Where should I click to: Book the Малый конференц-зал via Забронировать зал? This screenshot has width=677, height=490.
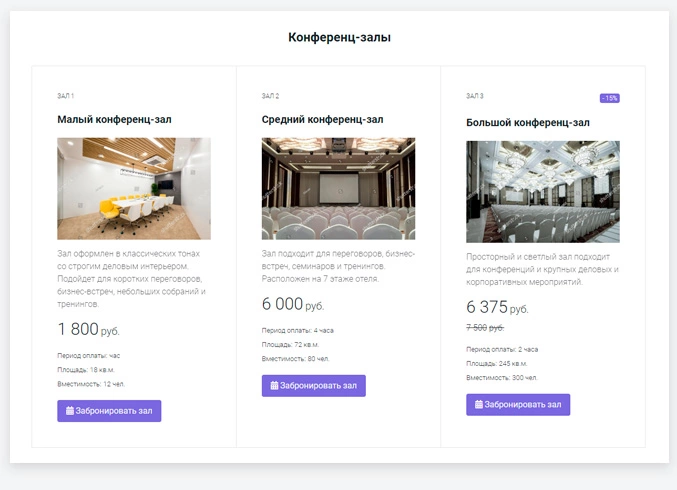[x=109, y=411]
